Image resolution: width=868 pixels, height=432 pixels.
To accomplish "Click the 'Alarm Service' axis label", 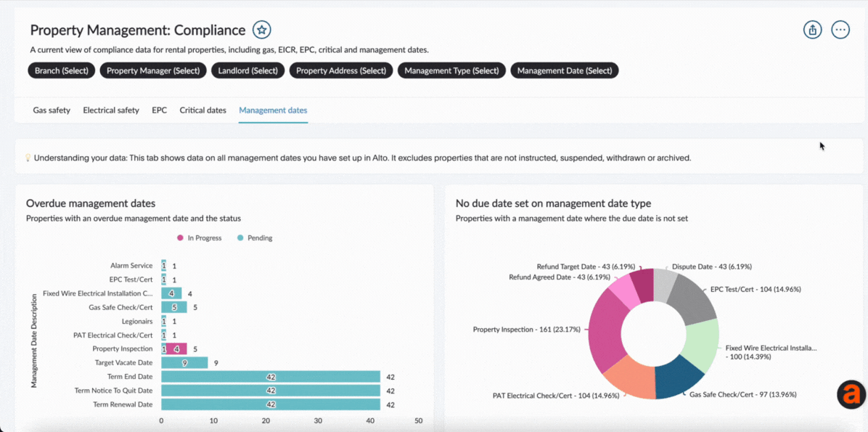I will coord(131,266).
